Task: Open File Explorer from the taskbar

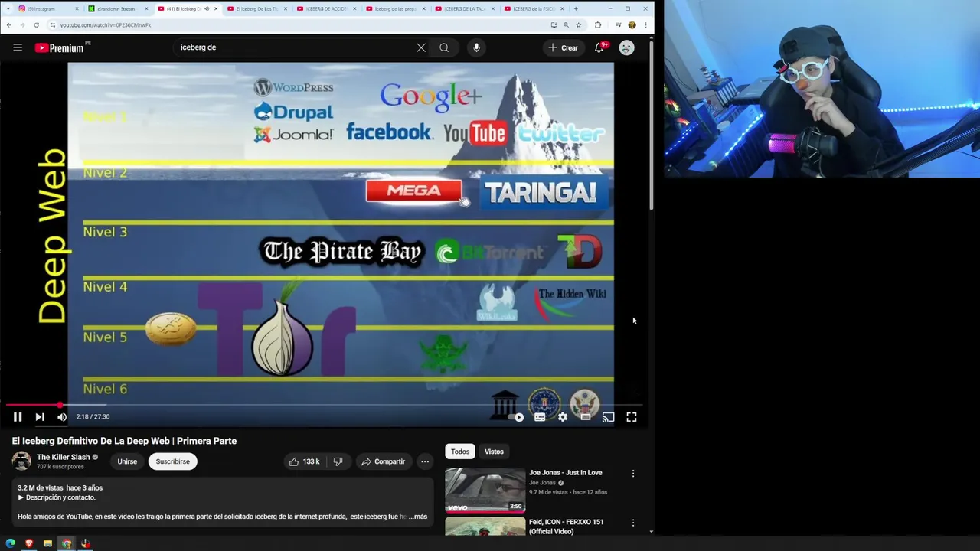Action: [x=47, y=543]
